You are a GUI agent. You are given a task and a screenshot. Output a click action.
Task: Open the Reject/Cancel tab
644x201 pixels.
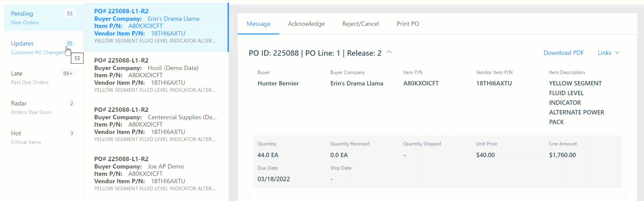[x=361, y=24]
